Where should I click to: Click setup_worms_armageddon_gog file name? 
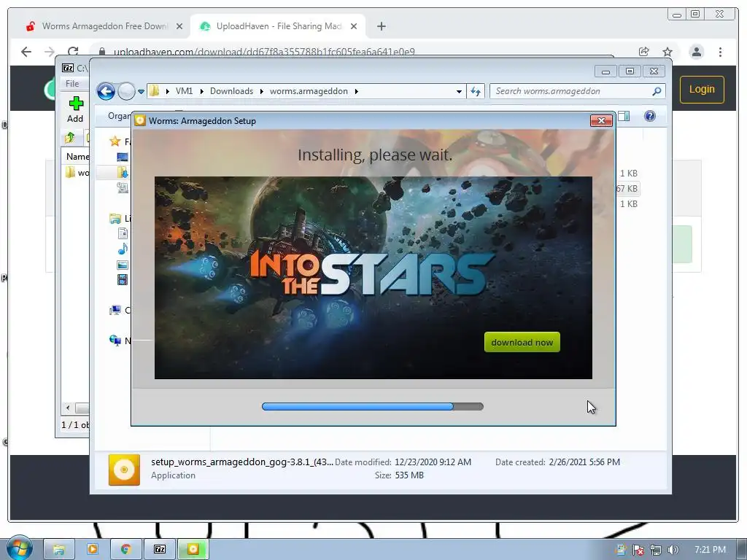click(x=242, y=462)
